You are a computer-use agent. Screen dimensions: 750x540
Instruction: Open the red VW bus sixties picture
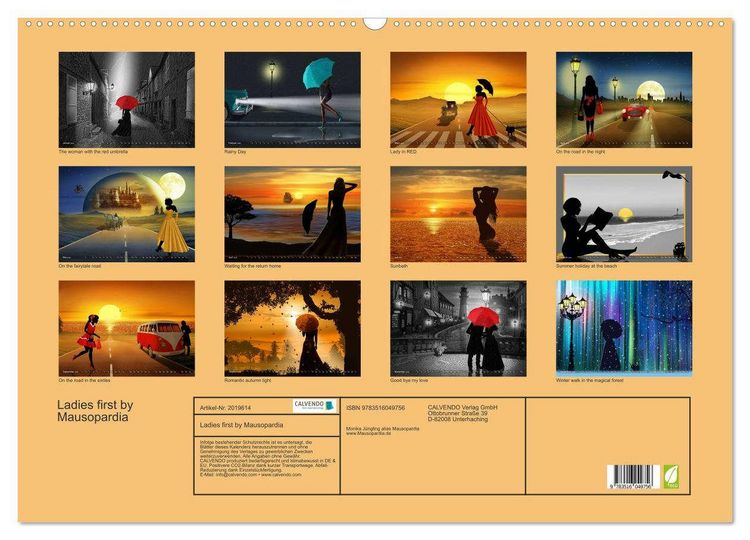point(127,328)
